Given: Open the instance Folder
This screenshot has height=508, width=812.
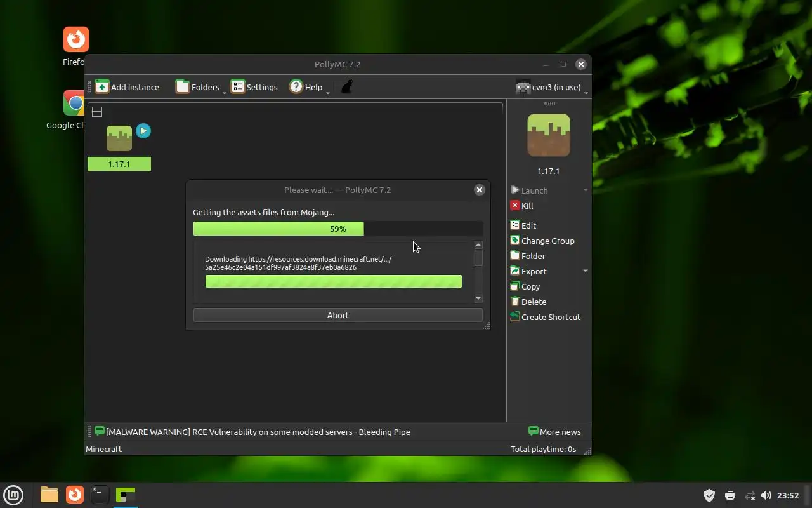Looking at the screenshot, I should click(x=528, y=256).
